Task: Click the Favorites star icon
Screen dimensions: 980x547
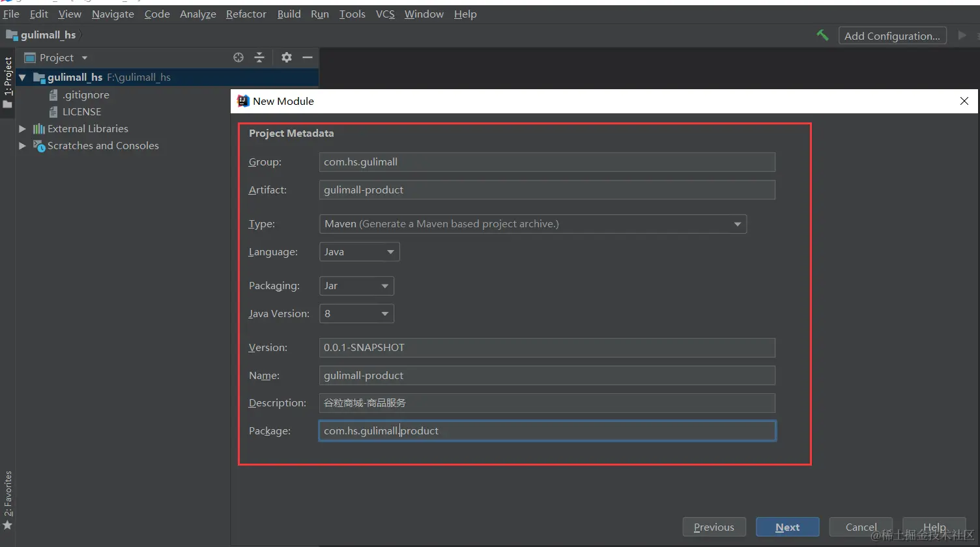Action: 8,525
